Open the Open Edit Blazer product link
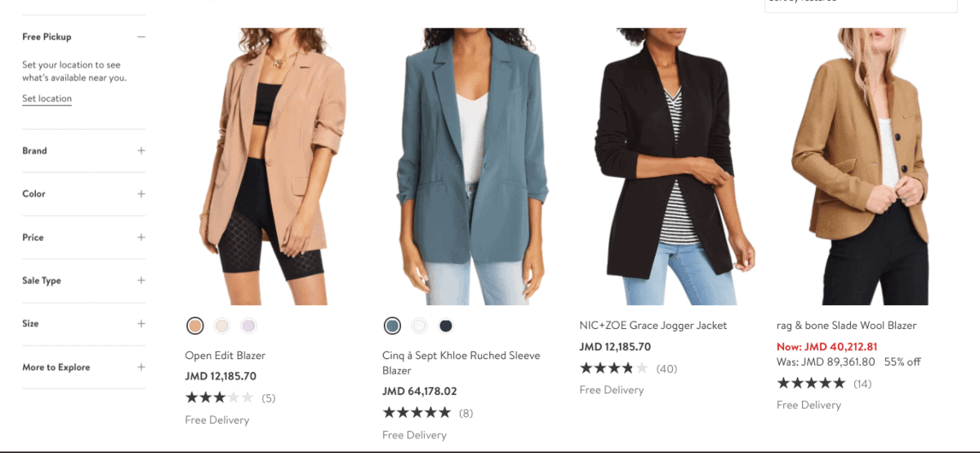The width and height of the screenshot is (980, 453). [225, 356]
